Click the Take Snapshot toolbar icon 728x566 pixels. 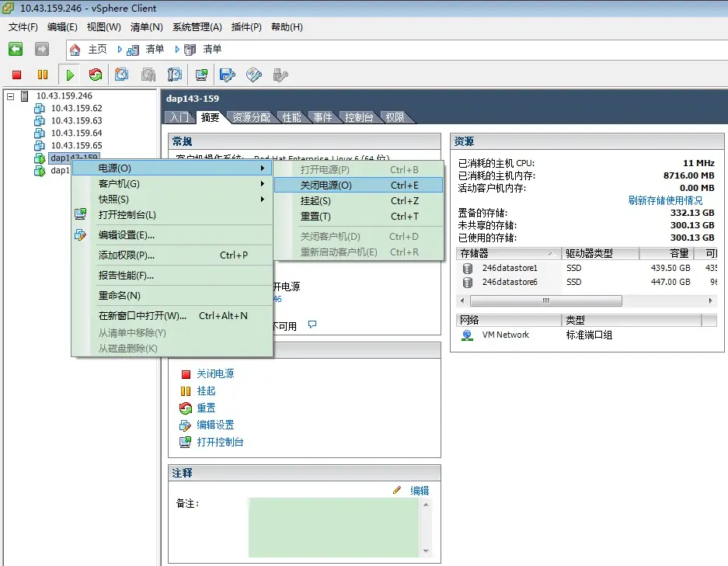[x=122, y=75]
